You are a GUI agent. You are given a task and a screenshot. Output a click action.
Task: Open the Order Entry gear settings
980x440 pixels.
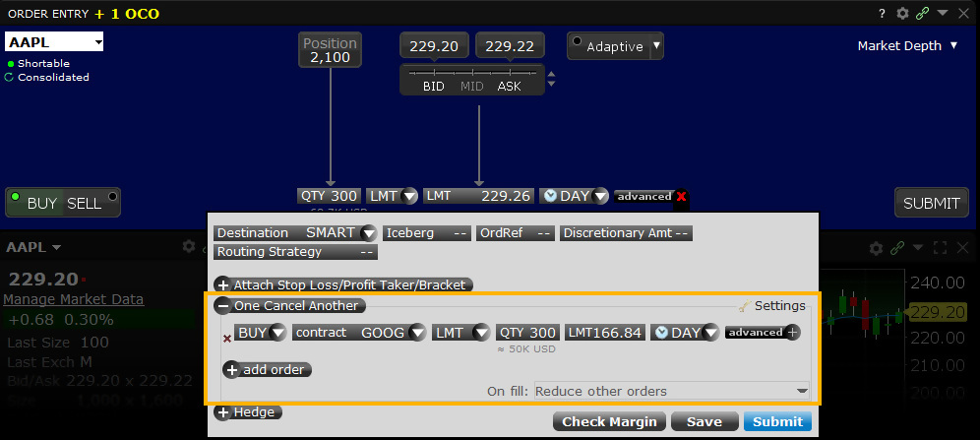902,14
